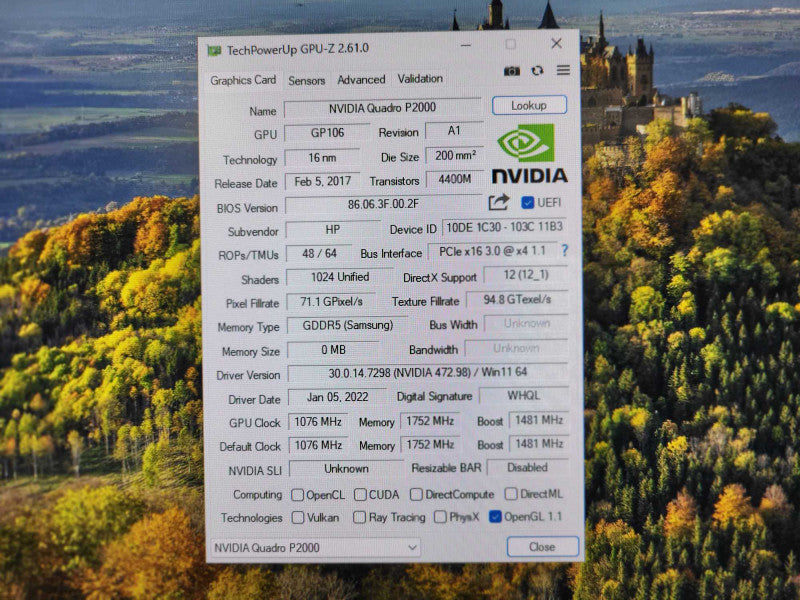Click the Digital Signature field WHQL
This screenshot has width=800, height=600.
pyautogui.click(x=523, y=395)
